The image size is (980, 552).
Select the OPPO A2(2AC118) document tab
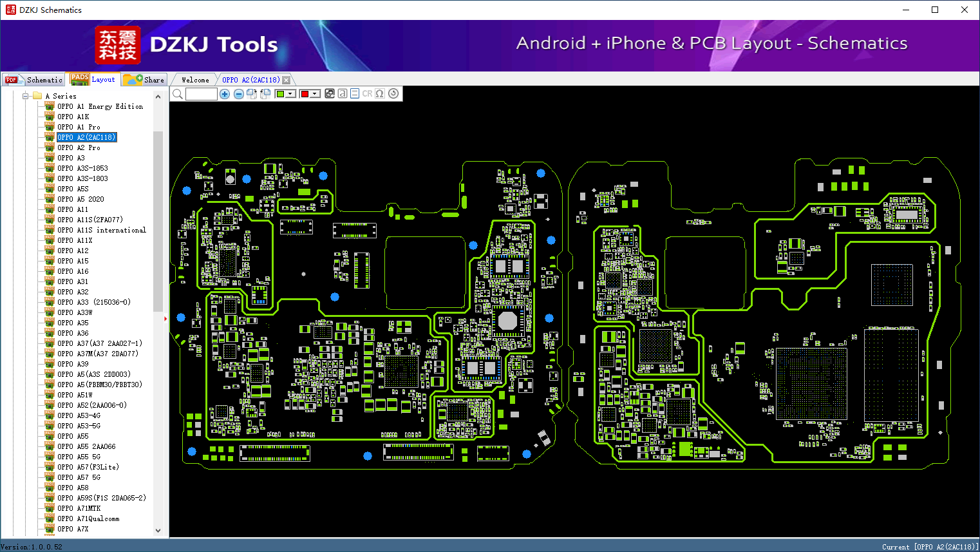(x=251, y=80)
